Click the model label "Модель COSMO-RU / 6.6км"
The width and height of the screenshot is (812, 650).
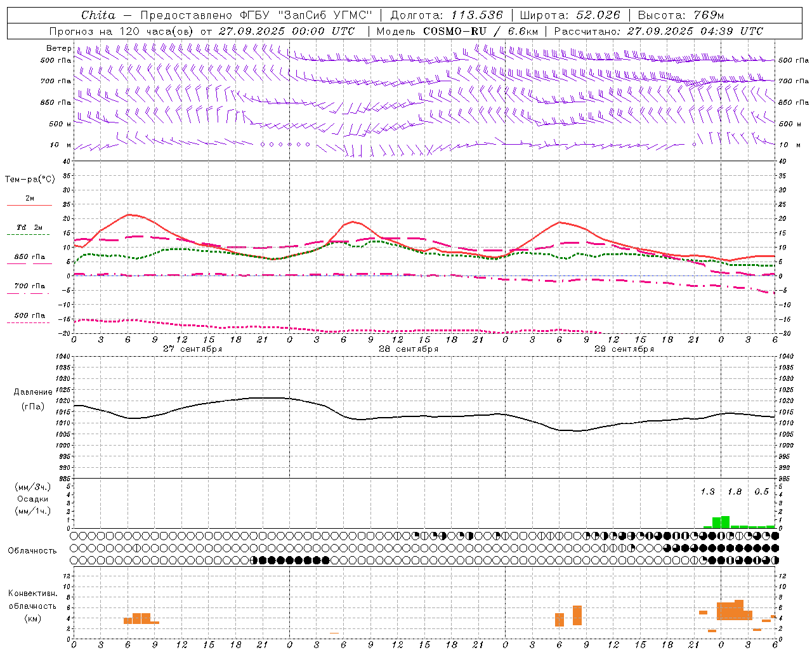pos(457,31)
